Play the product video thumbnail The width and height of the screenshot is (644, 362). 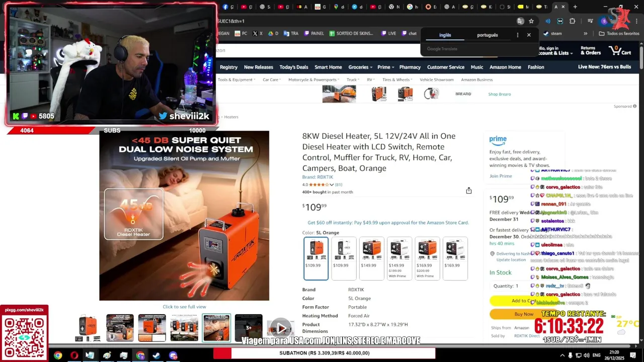(280, 328)
